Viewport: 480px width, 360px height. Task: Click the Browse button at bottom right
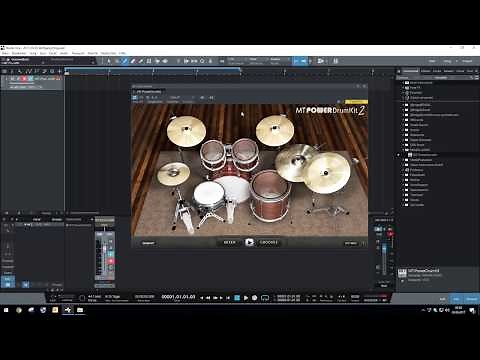[x=471, y=299]
